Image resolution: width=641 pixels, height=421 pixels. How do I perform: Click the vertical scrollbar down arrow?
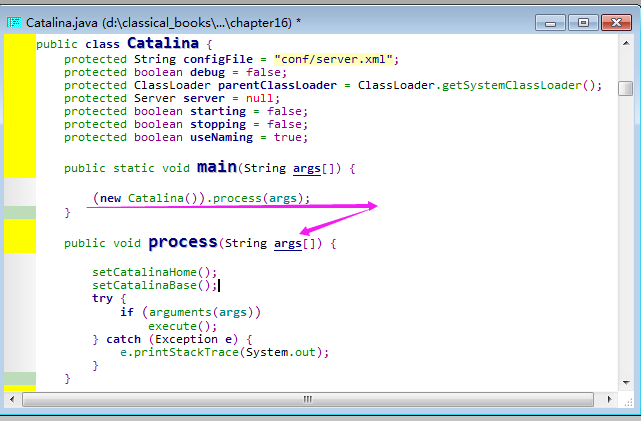pyautogui.click(x=626, y=383)
